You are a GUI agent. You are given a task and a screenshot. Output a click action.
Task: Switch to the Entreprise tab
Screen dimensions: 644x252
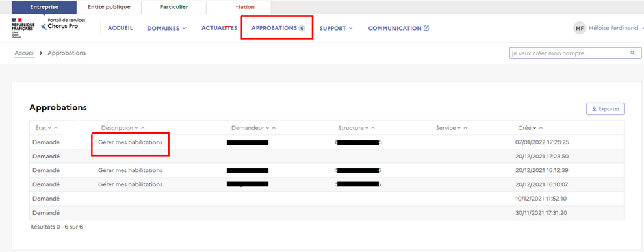pyautogui.click(x=44, y=7)
